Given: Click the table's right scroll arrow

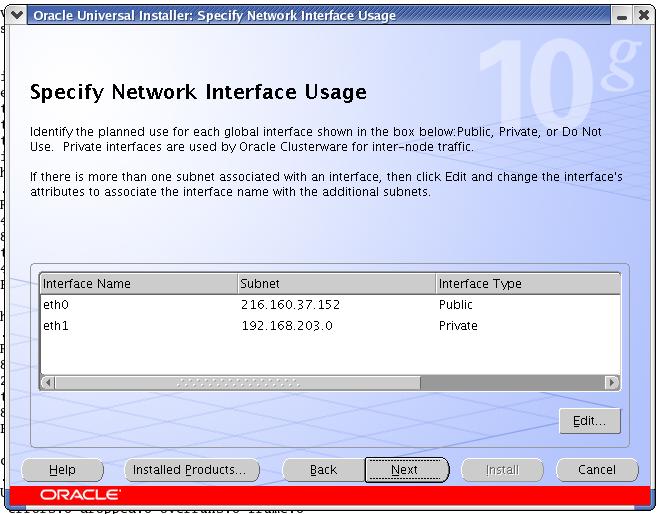Looking at the screenshot, I should pos(612,383).
